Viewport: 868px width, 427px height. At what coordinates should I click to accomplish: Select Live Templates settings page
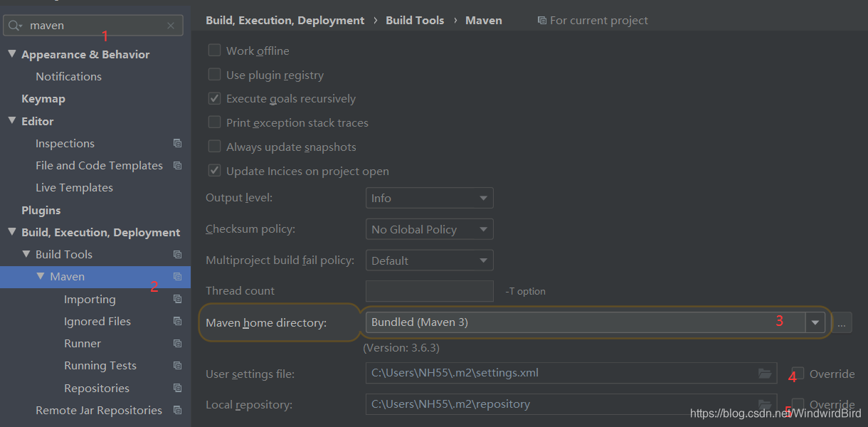pos(74,188)
